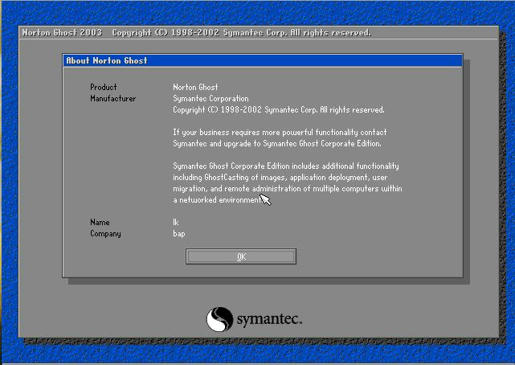Click the line starting 'Symantec and upgrade to'
515x365 pixels.
[x=277, y=144]
